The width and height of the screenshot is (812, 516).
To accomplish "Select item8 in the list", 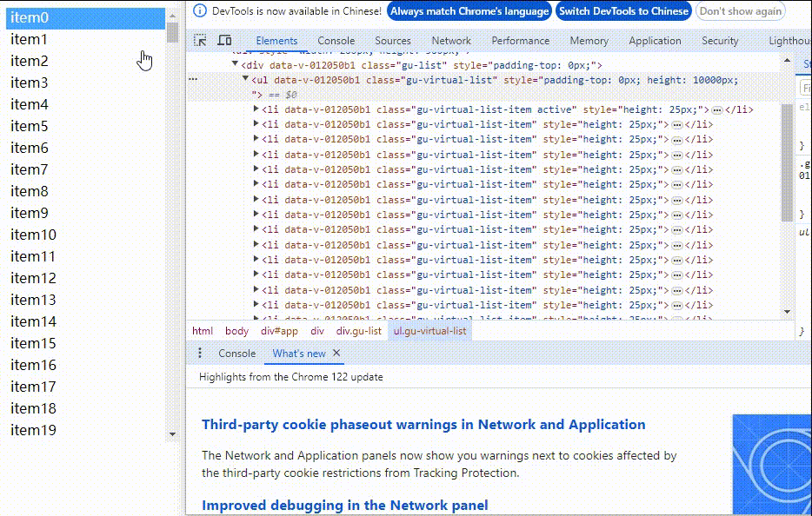I will [x=85, y=191].
